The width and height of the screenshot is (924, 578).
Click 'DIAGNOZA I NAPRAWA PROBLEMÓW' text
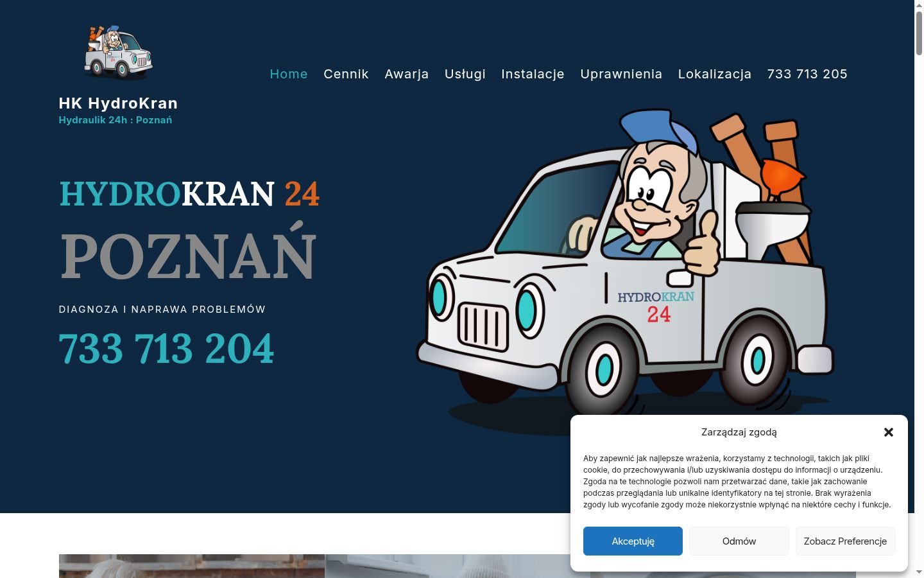pos(162,310)
